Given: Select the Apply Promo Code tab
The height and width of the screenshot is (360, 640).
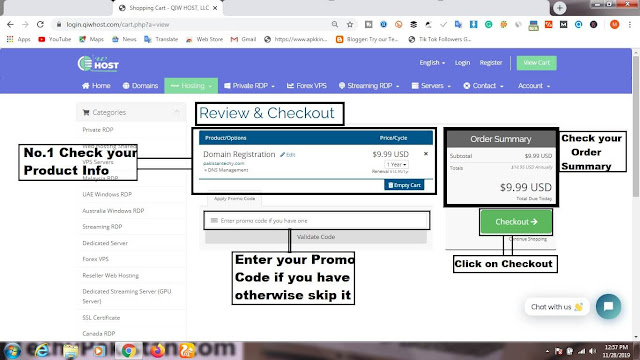Looking at the screenshot, I should 235,199.
